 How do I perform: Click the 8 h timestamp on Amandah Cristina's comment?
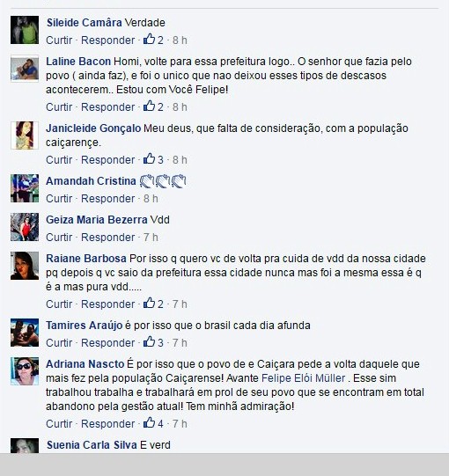151,199
